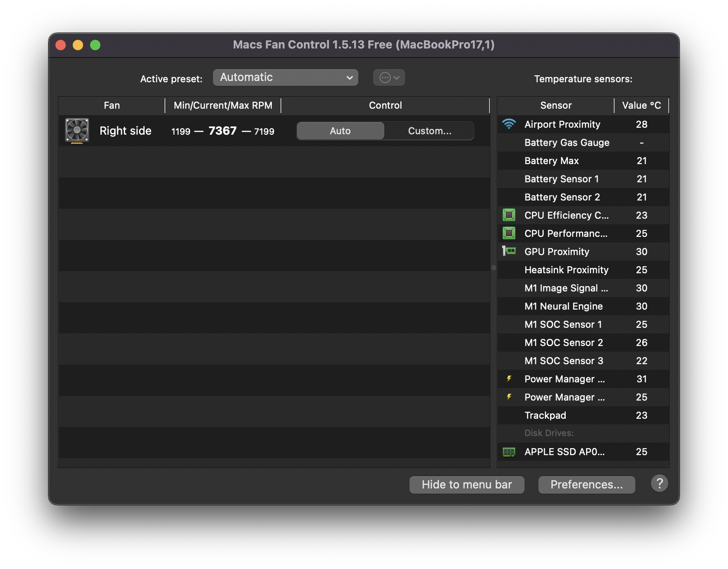Click the Temperature sensors label
Image resolution: width=728 pixels, height=569 pixels.
583,79
